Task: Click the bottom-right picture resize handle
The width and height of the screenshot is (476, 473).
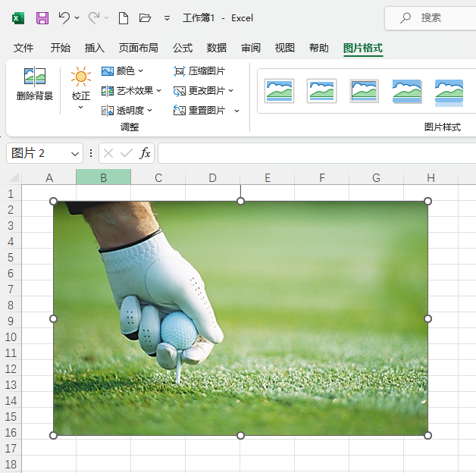Action: (427, 436)
